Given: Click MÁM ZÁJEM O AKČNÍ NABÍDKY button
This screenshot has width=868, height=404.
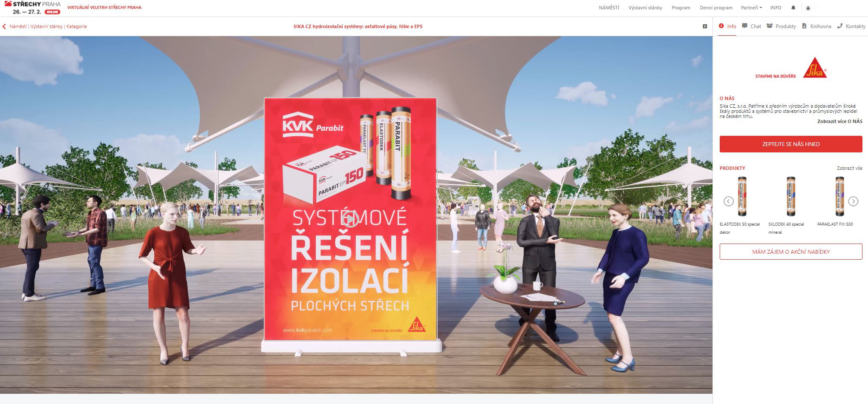Looking at the screenshot, I should click(x=791, y=252).
